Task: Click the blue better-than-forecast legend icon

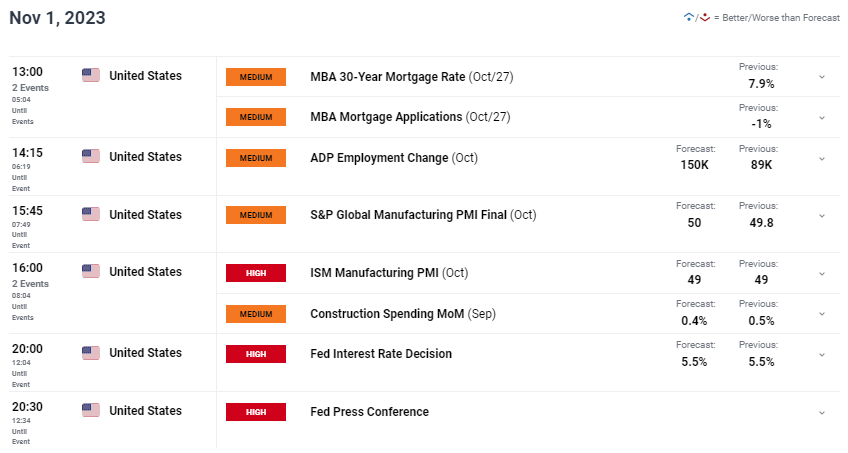Action: [x=688, y=17]
